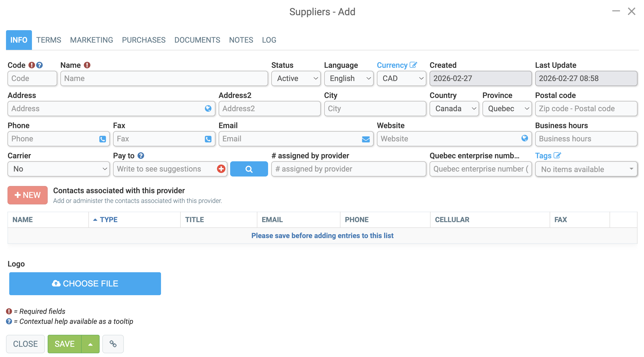Open the Language dropdown showing English
The image size is (644, 357).
(x=349, y=78)
